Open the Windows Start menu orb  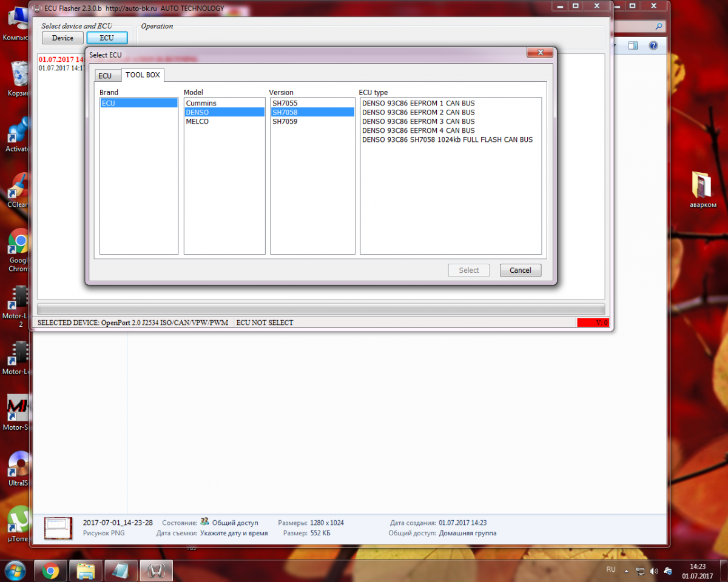tap(15, 570)
